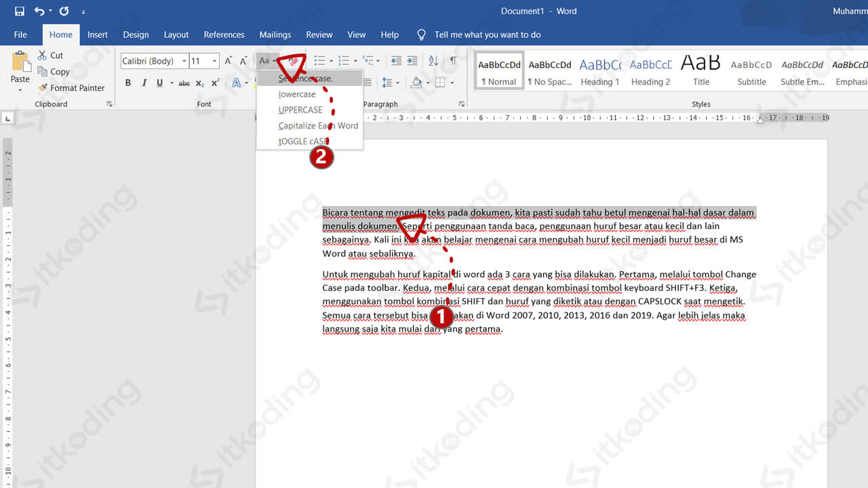Apply the Heading 1 style

(x=599, y=70)
